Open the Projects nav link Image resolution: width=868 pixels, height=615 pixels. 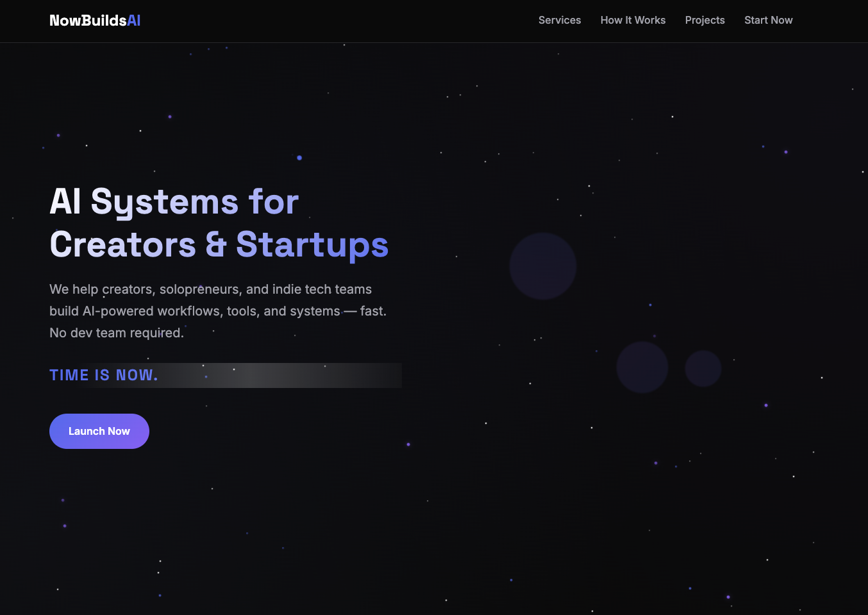click(705, 21)
